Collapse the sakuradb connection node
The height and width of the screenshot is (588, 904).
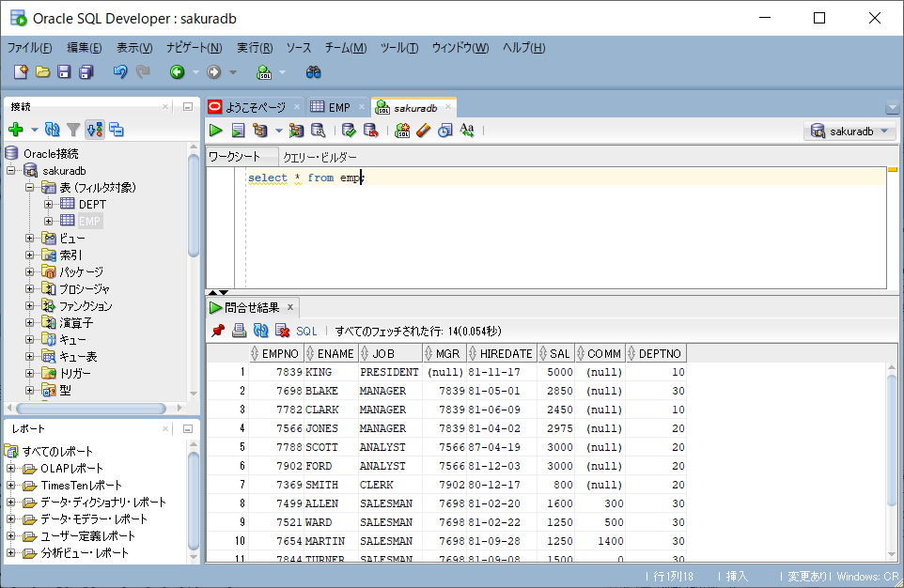click(11, 171)
